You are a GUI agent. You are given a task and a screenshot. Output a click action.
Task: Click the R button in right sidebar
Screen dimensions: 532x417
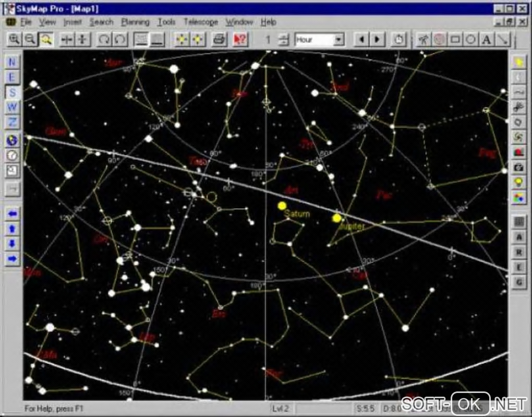[x=518, y=252]
